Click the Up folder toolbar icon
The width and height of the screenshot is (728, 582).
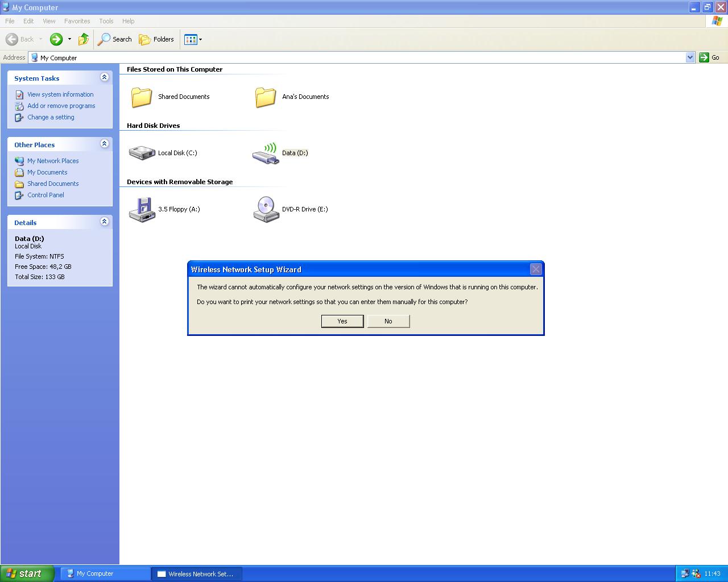[84, 39]
